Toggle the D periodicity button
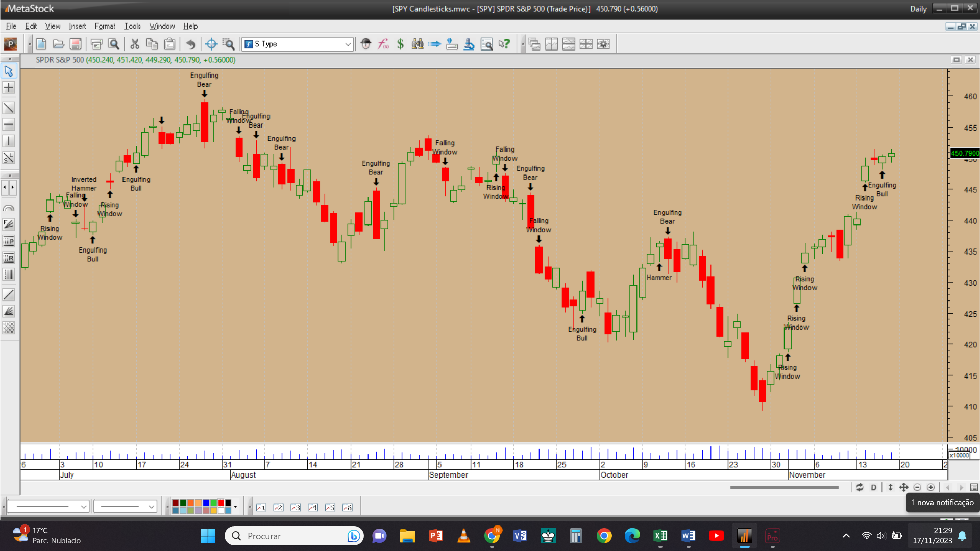 coord(874,487)
